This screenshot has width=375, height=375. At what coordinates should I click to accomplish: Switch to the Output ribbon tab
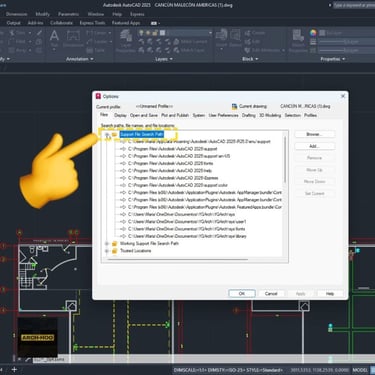pos(13,23)
